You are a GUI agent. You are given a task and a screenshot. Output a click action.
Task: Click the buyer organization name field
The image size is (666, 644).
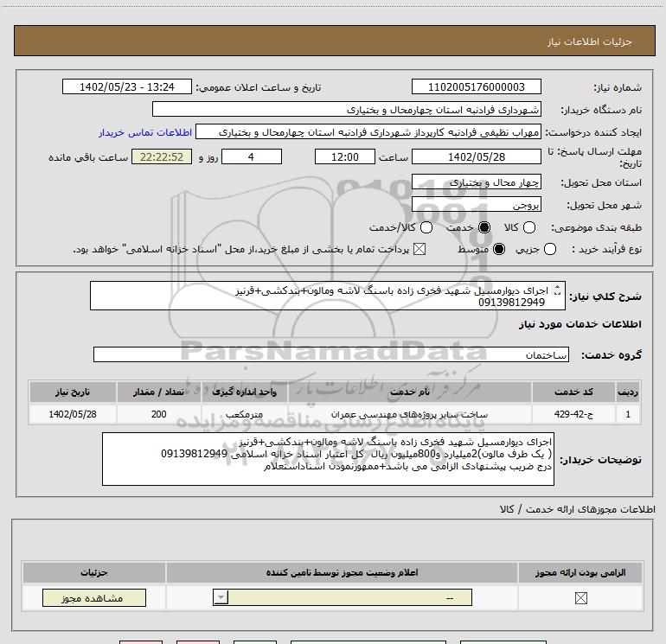point(347,109)
